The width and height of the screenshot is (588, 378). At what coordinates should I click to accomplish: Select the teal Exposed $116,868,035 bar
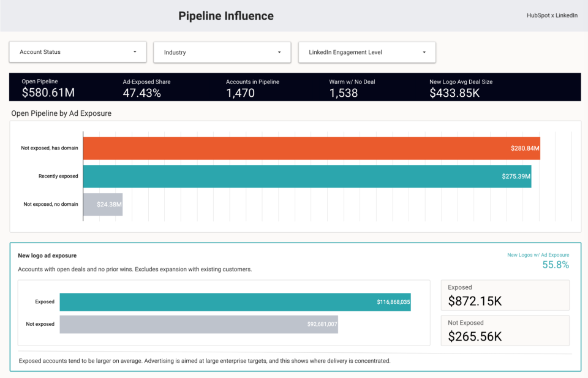pos(235,302)
